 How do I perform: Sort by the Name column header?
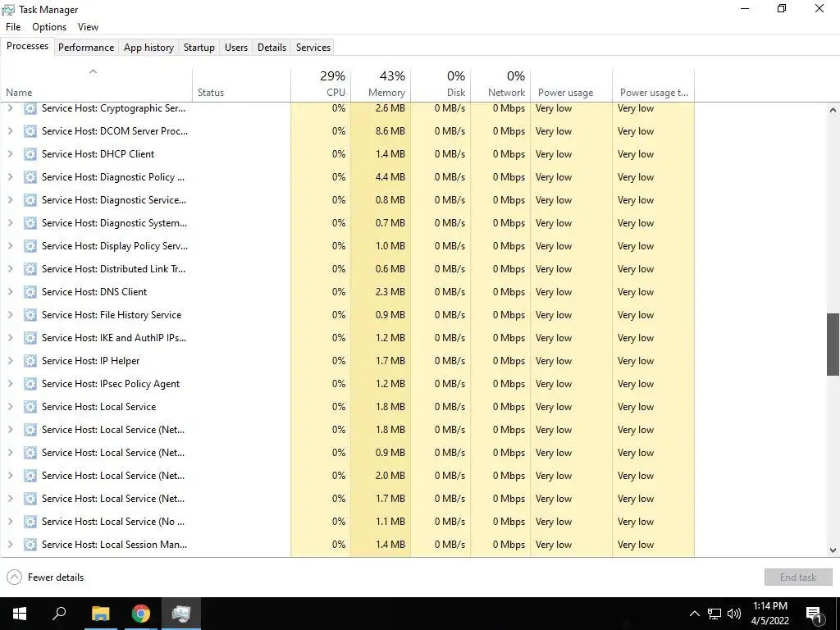(x=97, y=85)
